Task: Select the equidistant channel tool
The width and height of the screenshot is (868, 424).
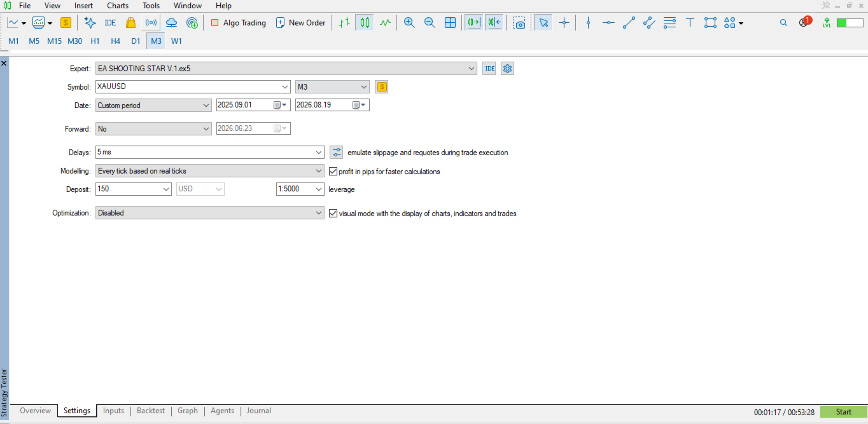Action: [649, 23]
